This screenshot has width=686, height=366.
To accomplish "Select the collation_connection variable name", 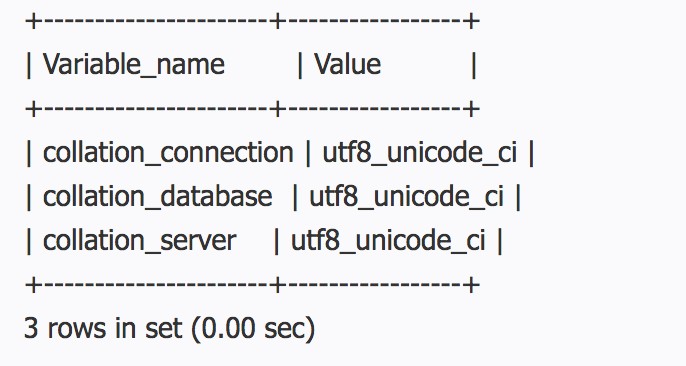I will pos(168,153).
